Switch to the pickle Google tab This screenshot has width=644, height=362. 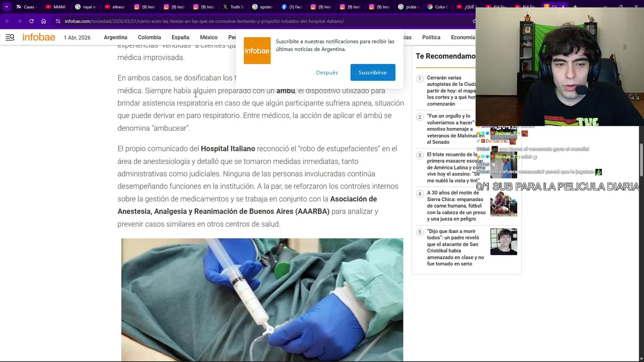[408, 7]
